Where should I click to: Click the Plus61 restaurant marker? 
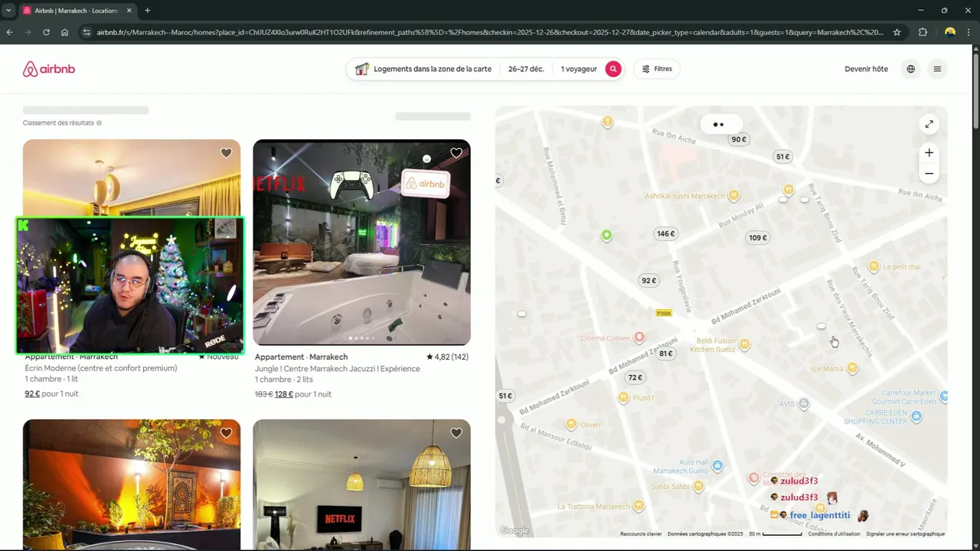(623, 397)
